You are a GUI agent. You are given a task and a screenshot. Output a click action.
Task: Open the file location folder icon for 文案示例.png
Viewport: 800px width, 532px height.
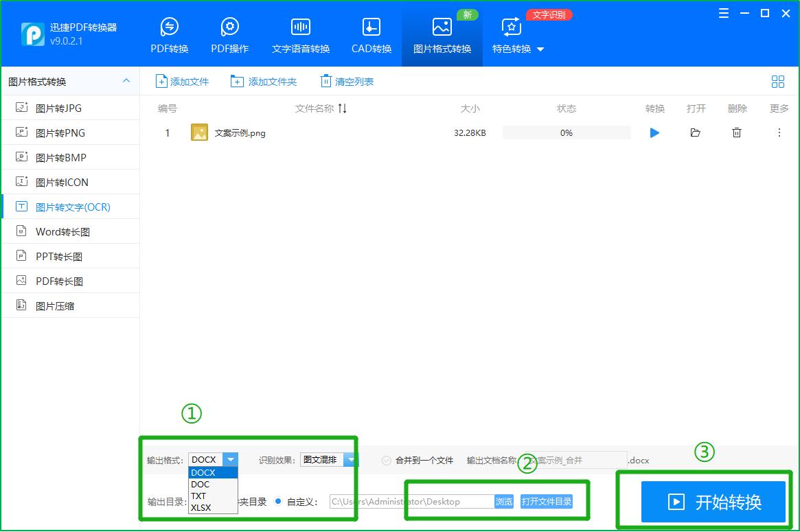click(695, 132)
